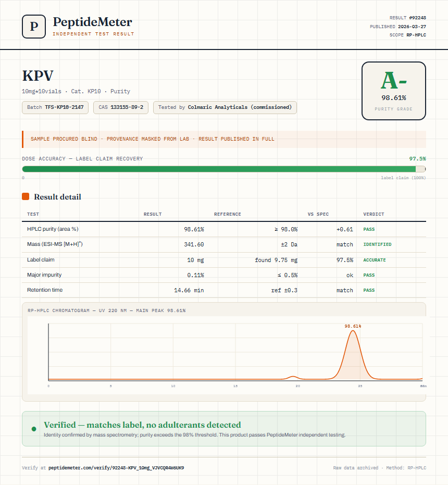The height and width of the screenshot is (485, 448).
Task: Open the verify URL peptidemeter.com/verify link
Action: (116, 468)
